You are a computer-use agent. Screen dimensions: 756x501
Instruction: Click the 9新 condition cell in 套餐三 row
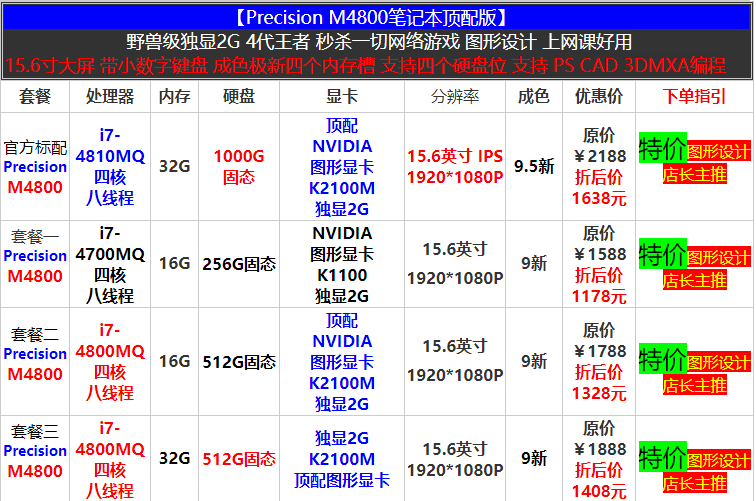click(534, 458)
